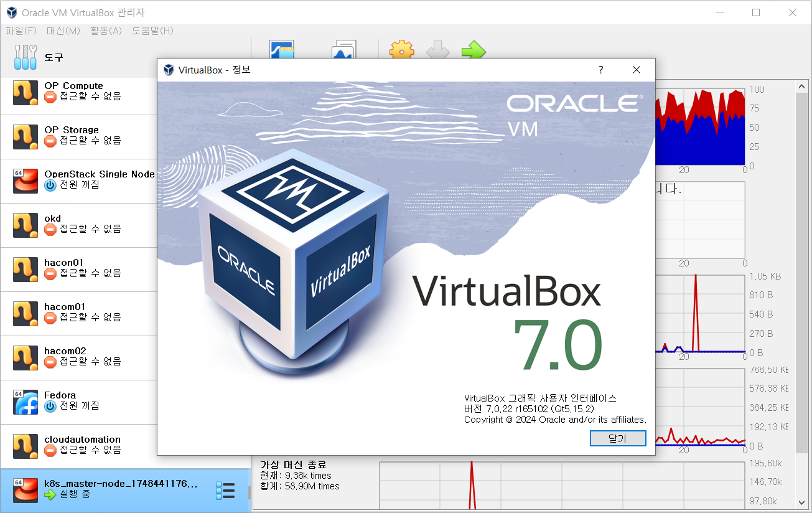This screenshot has height=513, width=812.
Task: Click the blue chart with memory chip toolbar icon
Action: pyautogui.click(x=282, y=50)
